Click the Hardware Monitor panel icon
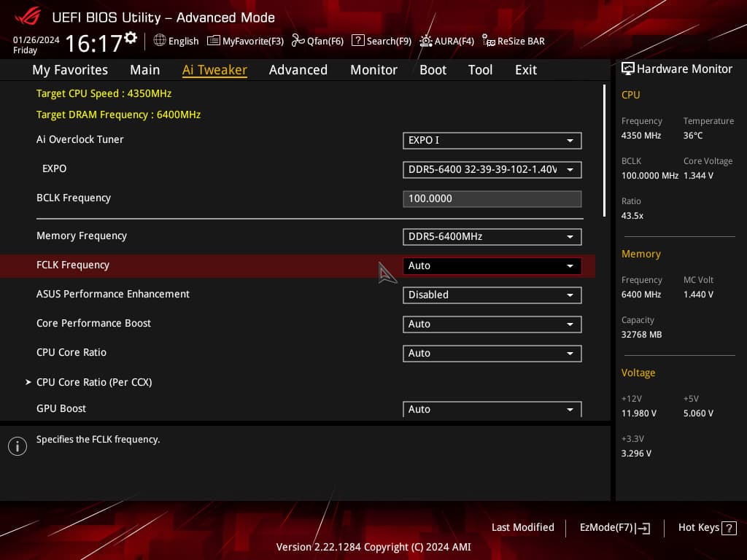This screenshot has width=747, height=560. click(x=628, y=68)
